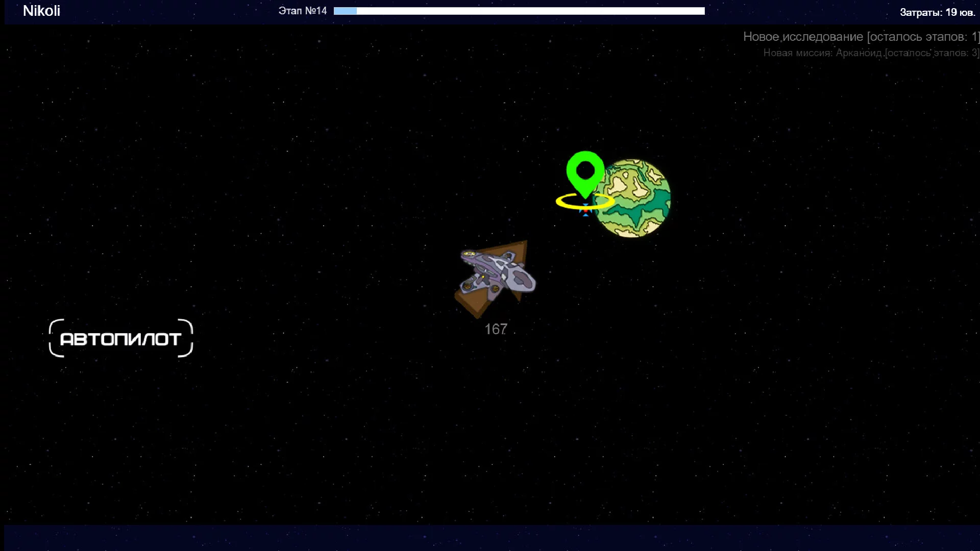Click the Этап №14 stage label
This screenshot has height=551, width=980.
tap(302, 11)
